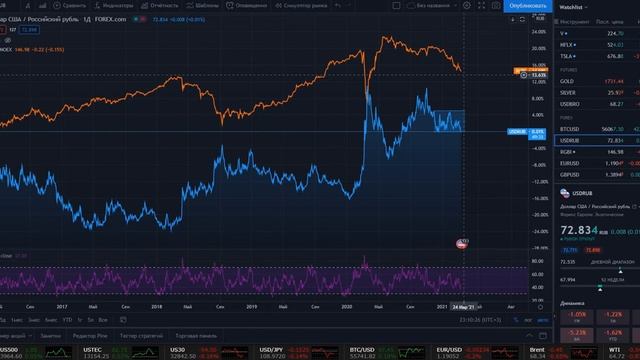Image resolution: width=640 pixels, height=360 pixels.
Task: Collapse bottom panel chevron up icon
Action: pyautogui.click(x=529, y=336)
